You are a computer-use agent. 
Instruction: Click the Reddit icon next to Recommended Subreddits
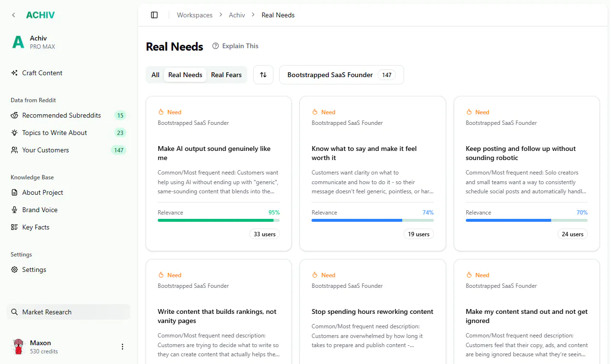coord(14,115)
